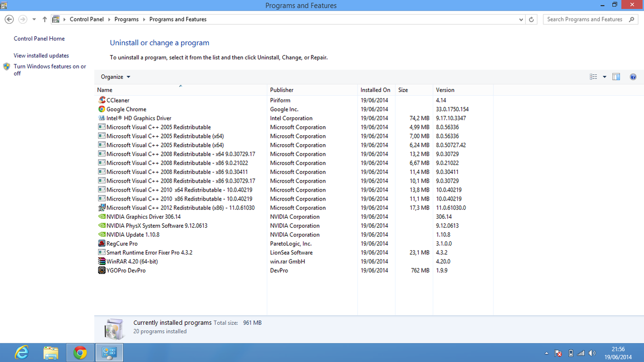Click Visual C++ 2012 Redistributable icon
Screen dimensions: 644x362
(x=102, y=208)
